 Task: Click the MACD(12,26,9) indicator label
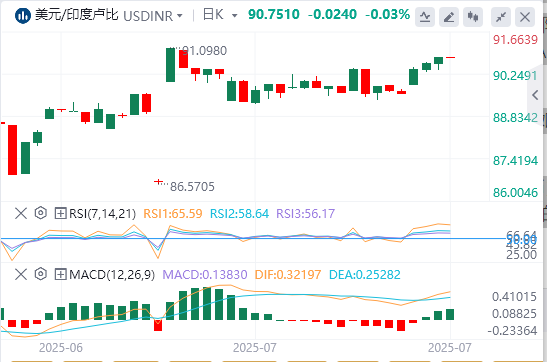click(x=112, y=274)
